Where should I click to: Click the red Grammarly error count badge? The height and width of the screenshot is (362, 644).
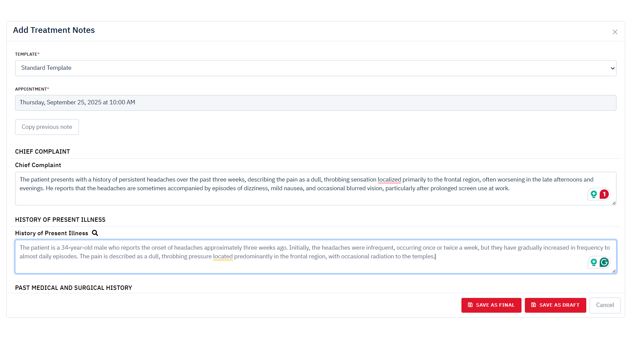pos(604,194)
